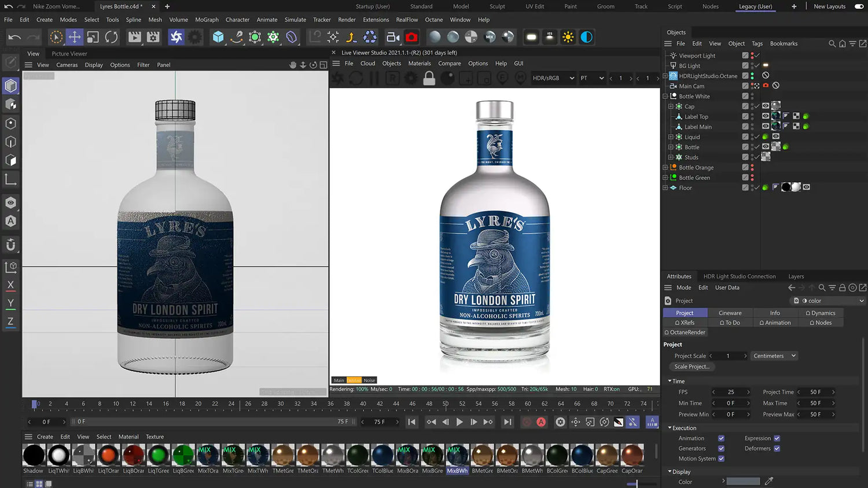868x488 pixels.
Task: Click the Octane daylight sun icon
Action: coord(568,37)
